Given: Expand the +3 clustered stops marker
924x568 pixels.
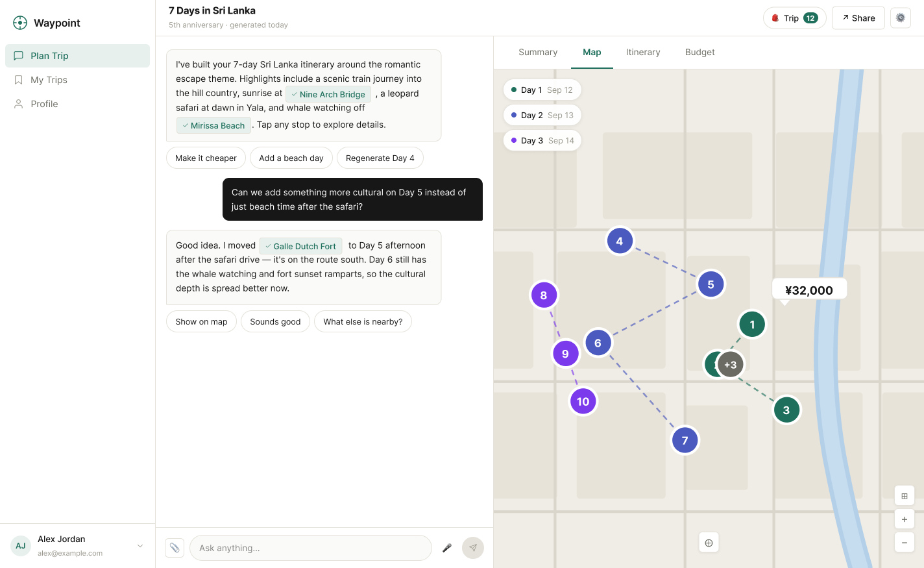Looking at the screenshot, I should tap(731, 365).
